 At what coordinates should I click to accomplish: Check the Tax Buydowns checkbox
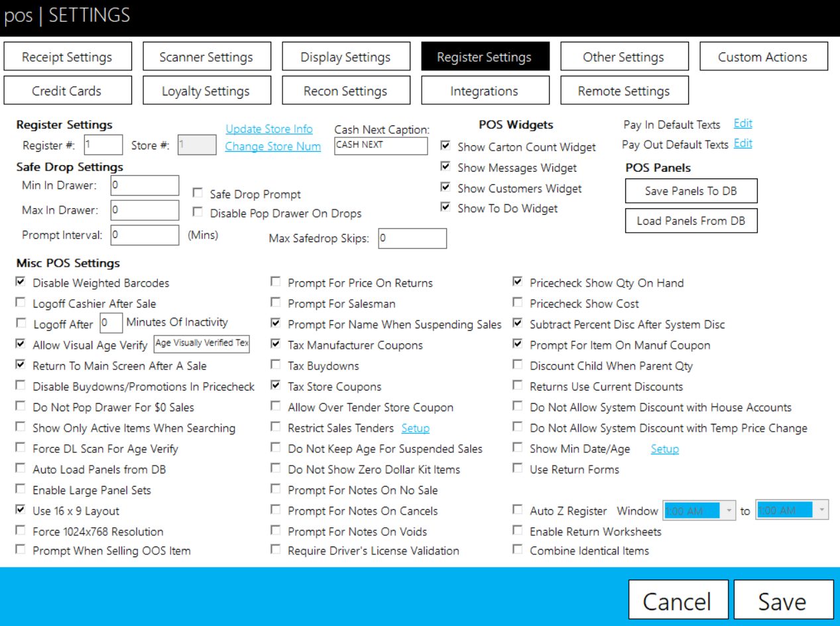(275, 365)
